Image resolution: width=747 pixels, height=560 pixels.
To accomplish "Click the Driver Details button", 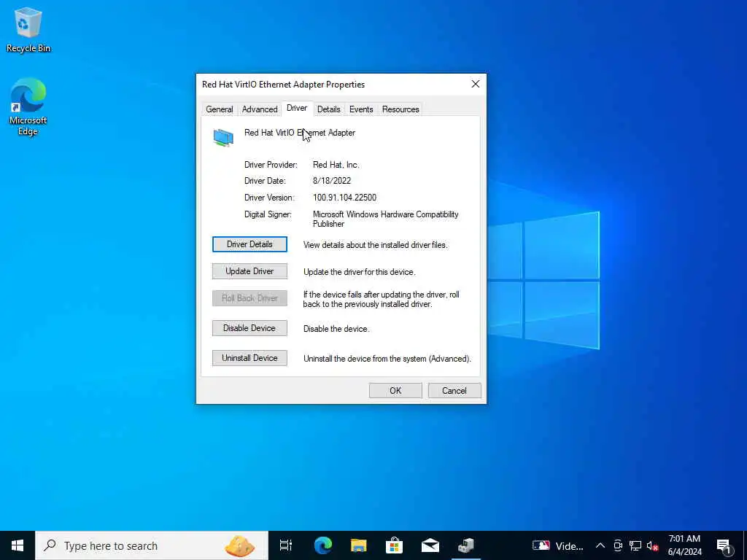I will pos(249,244).
